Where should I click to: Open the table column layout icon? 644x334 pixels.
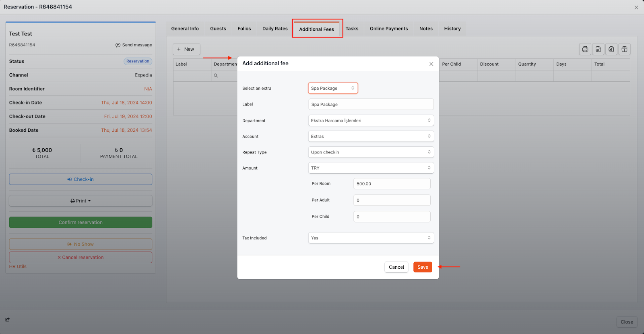(624, 49)
